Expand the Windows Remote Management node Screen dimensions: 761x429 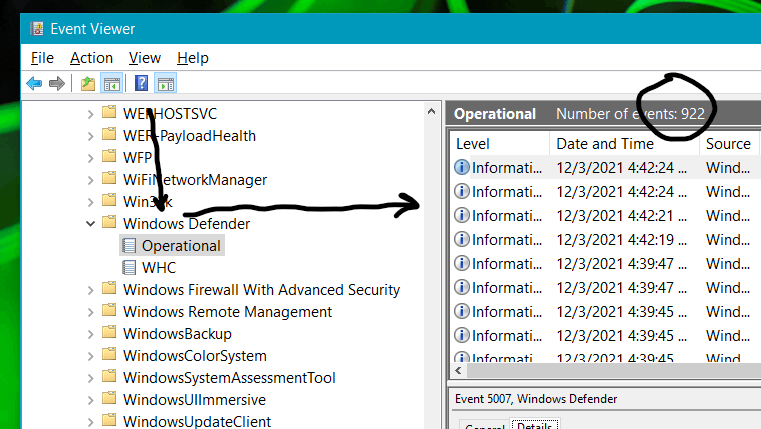pos(90,312)
